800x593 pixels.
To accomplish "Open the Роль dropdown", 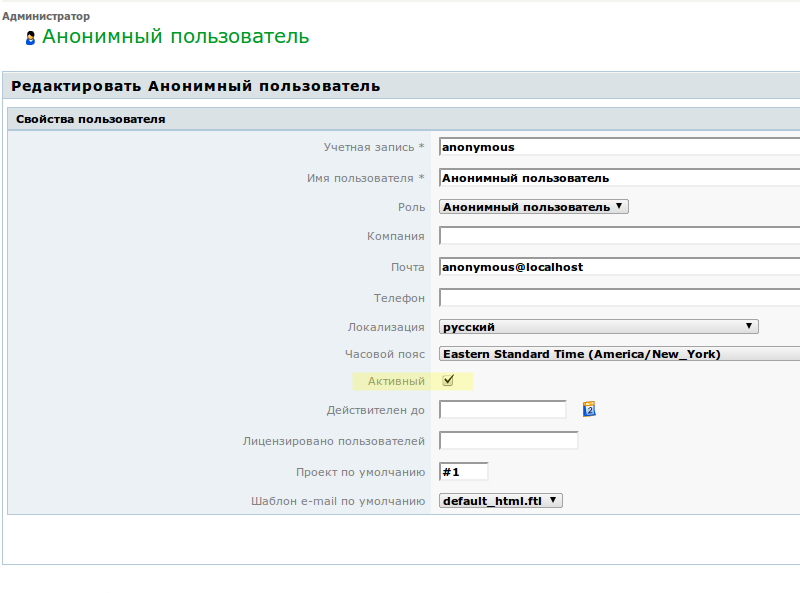I will tap(534, 207).
